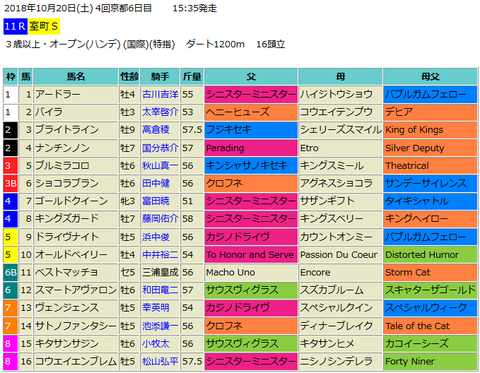480x373 pixels.
Task: Select horse name ブライトライン
Action: (67, 130)
